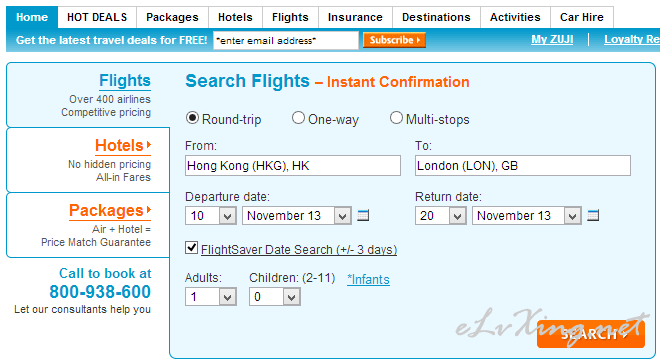Viewport: 660px width, 360px height.
Task: Open the return date calendar icon
Action: (593, 216)
